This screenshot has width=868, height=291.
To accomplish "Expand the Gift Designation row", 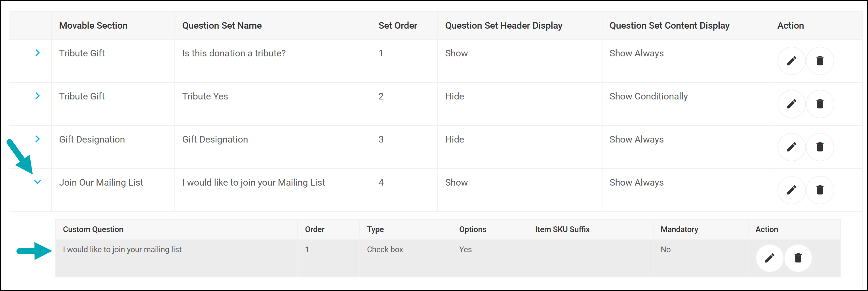I will coord(37,139).
